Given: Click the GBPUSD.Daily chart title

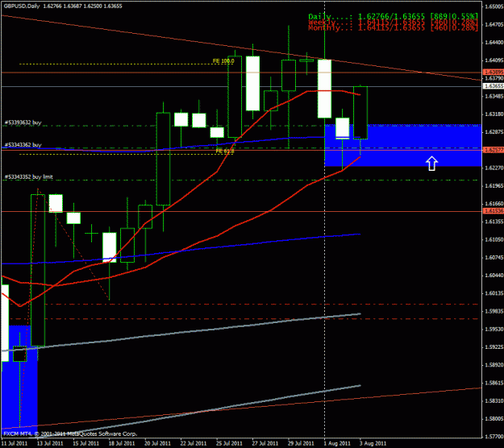Looking at the screenshot, I should tap(22, 6).
